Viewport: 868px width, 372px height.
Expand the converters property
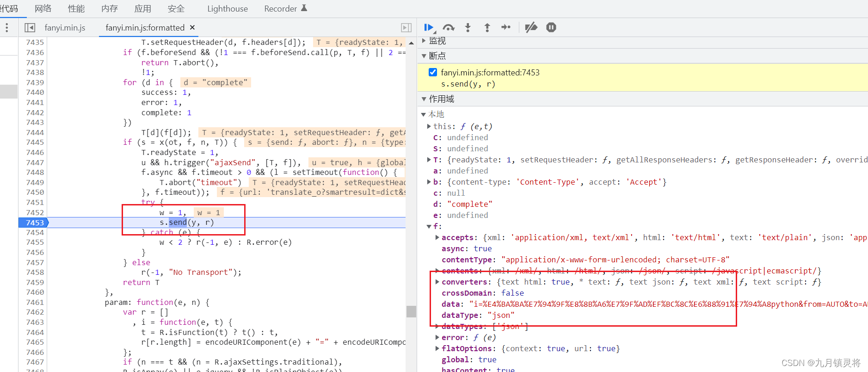click(437, 282)
